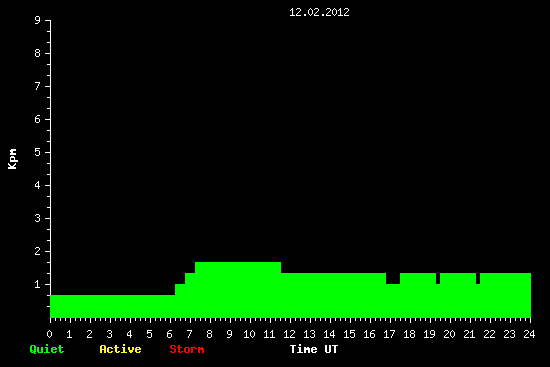Click the hour 24 tick label
The height and width of the screenshot is (367, 550).
(529, 334)
